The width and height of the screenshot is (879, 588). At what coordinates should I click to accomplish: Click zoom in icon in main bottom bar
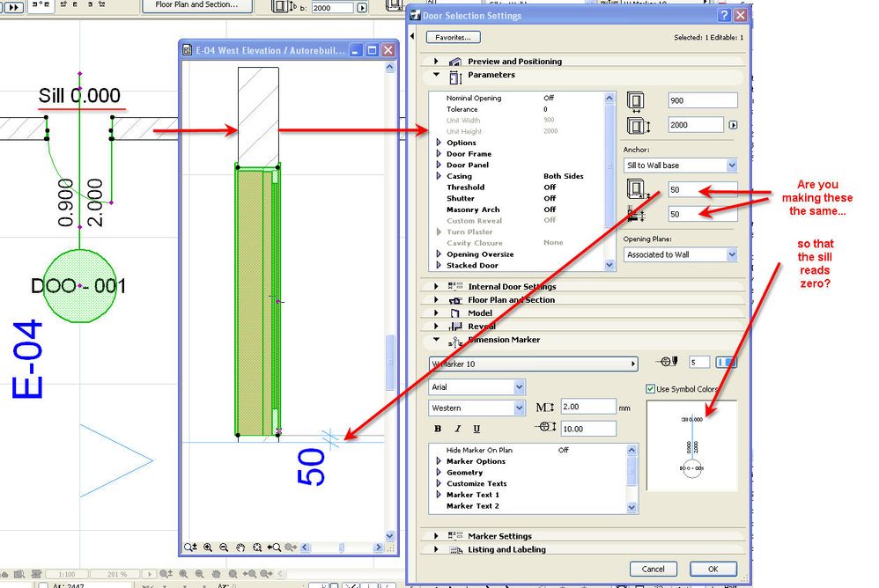[x=183, y=574]
